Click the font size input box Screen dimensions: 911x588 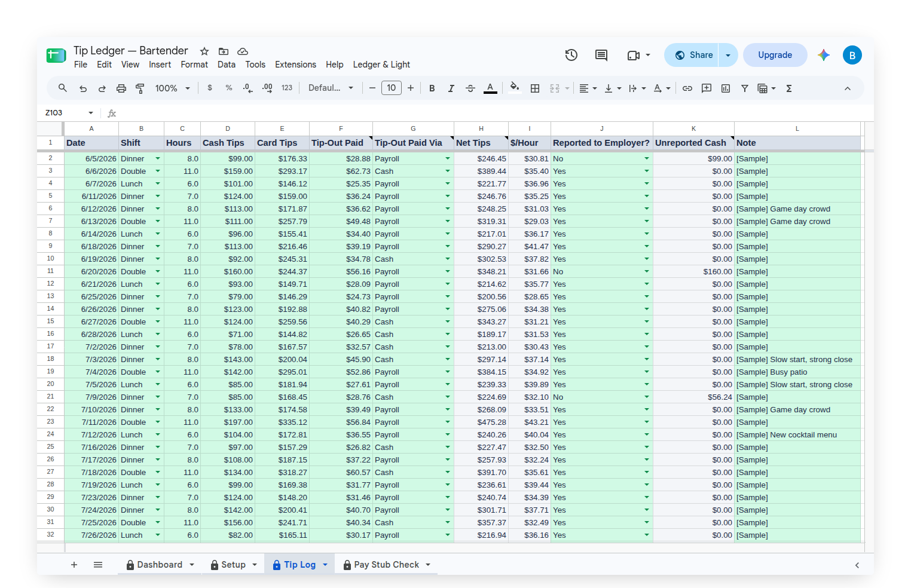click(x=392, y=88)
